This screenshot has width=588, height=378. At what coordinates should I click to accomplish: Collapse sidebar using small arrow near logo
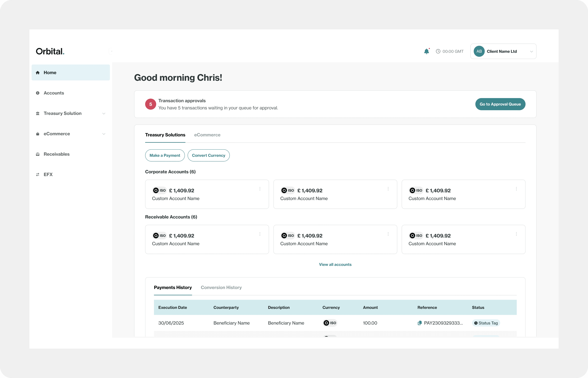coord(112,51)
